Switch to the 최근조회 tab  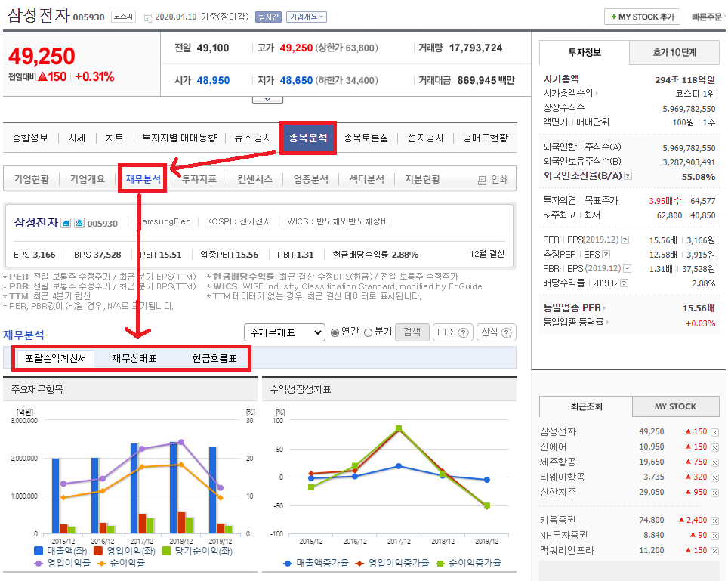point(586,406)
